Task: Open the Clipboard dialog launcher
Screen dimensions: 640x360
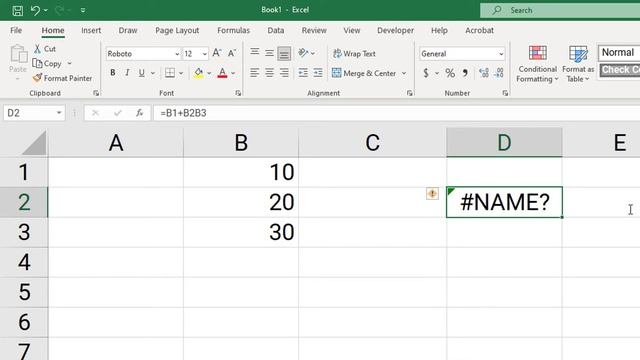Action: 96,93
